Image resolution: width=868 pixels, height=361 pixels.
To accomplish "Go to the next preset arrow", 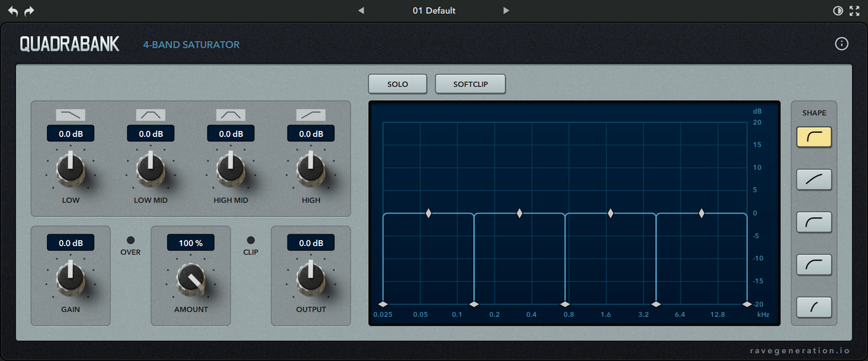I will click(x=506, y=11).
